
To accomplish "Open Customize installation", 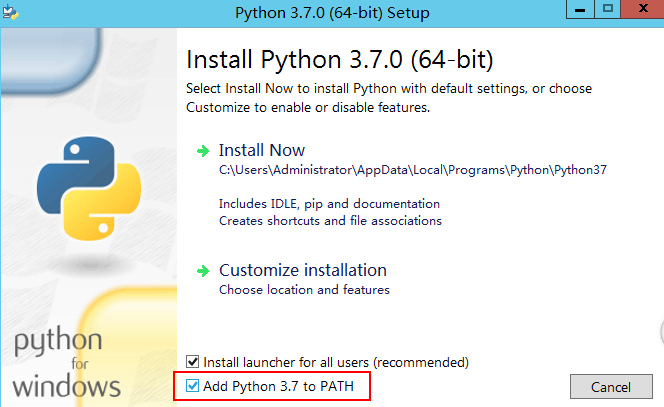I will click(303, 270).
